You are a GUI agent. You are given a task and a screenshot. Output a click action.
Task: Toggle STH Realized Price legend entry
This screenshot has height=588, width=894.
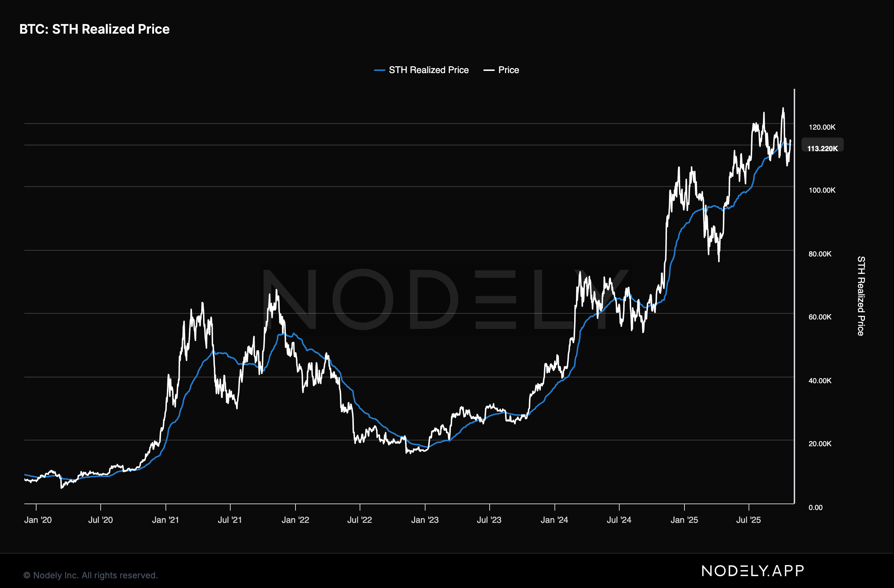(428, 70)
